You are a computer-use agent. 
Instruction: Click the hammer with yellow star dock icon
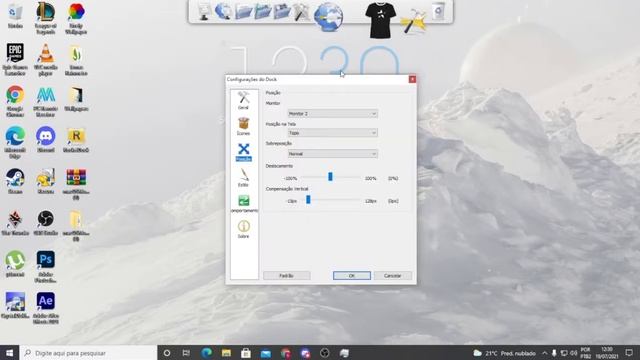click(x=413, y=22)
